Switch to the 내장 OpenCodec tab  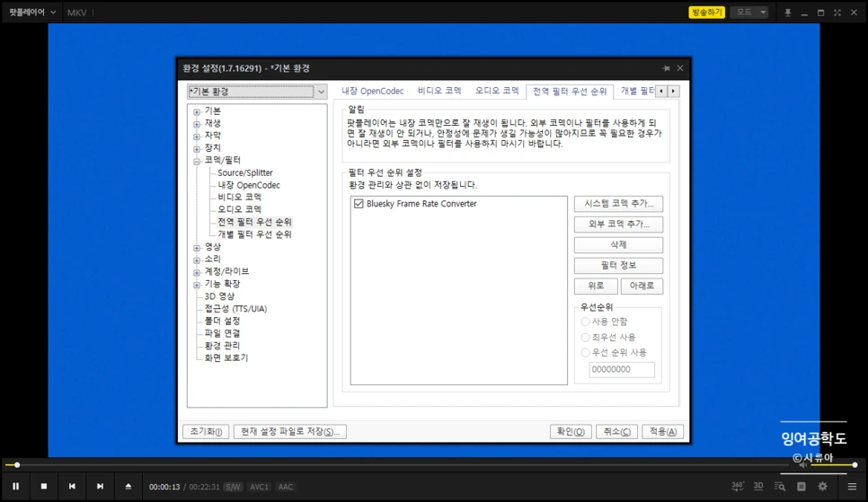point(373,92)
